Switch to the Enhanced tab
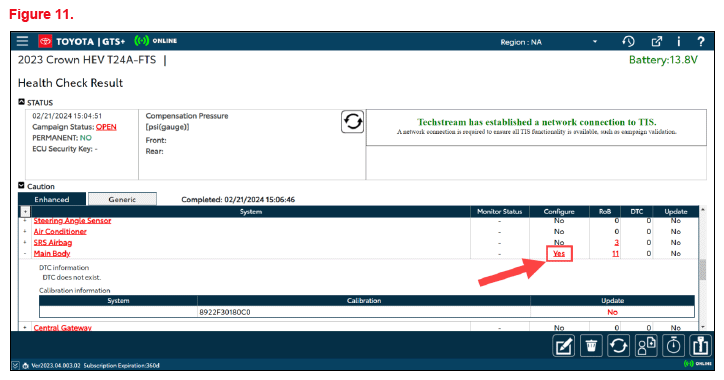724x380 pixels. [52, 199]
